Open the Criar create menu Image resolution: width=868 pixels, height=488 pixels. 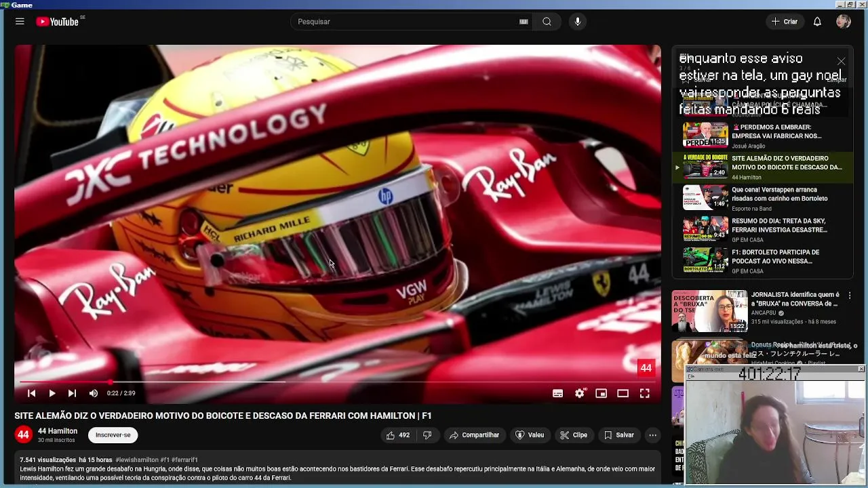[x=785, y=22]
